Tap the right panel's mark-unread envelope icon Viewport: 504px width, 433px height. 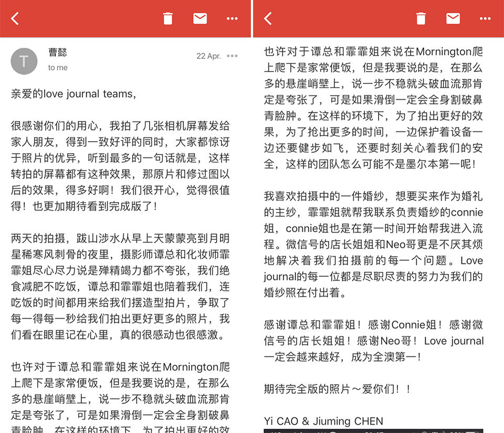(x=453, y=18)
